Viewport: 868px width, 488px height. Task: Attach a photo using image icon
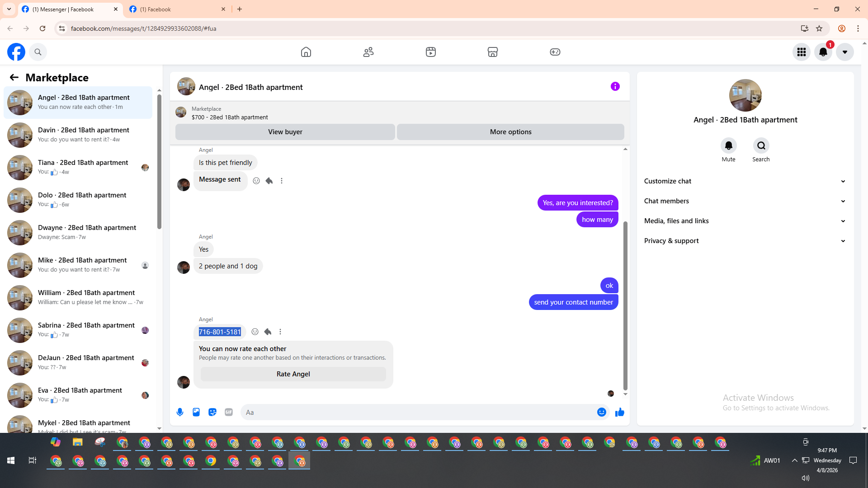(196, 412)
